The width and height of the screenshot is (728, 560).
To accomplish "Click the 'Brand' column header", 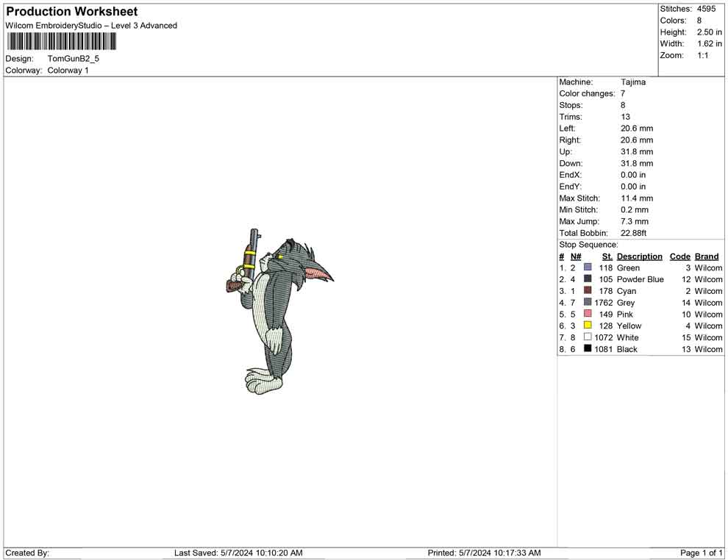I will [x=707, y=256].
